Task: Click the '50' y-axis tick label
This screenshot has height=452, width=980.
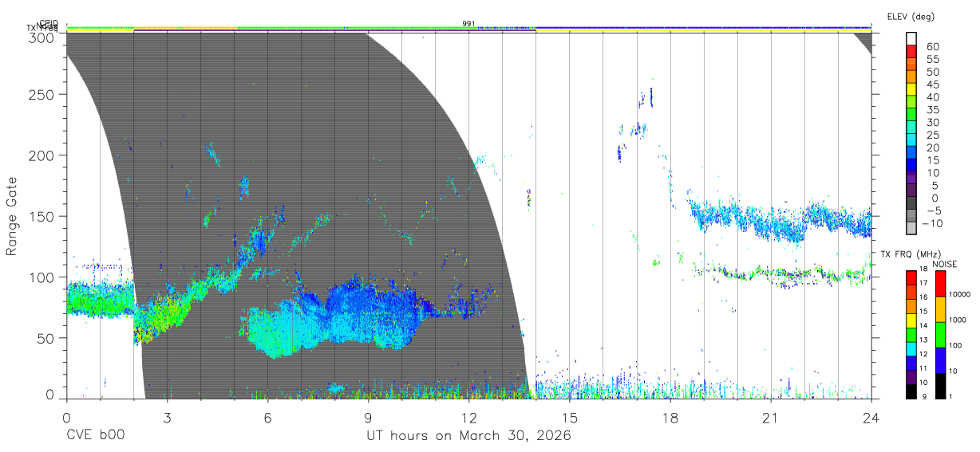Action: click(x=45, y=338)
